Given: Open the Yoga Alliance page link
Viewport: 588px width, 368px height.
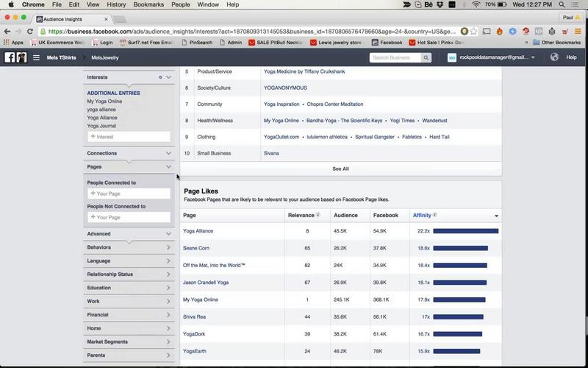Looking at the screenshot, I should click(198, 231).
